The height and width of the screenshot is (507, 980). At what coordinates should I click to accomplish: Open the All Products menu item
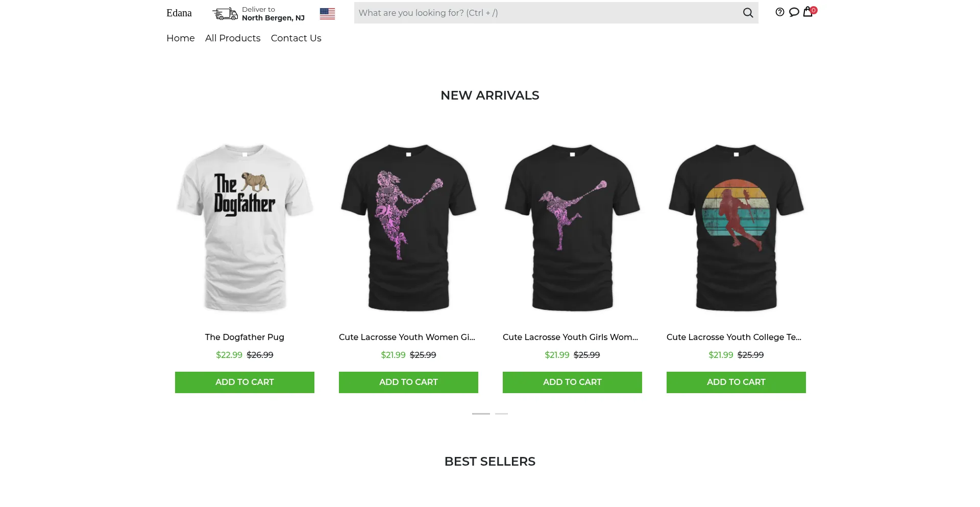tap(233, 38)
